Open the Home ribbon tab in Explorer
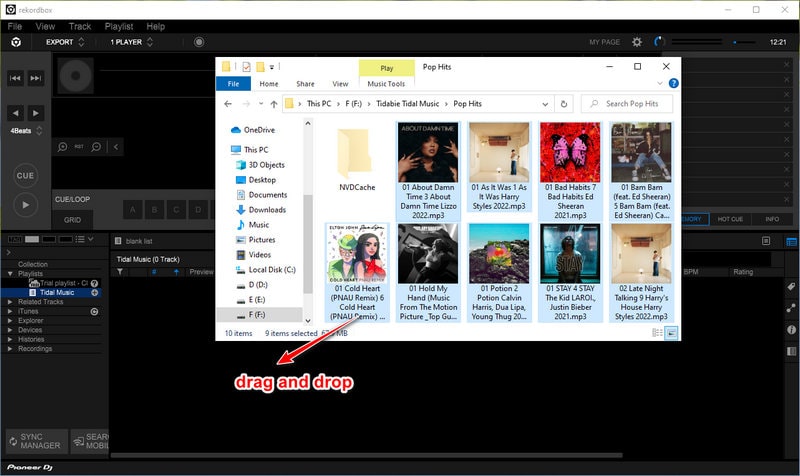Viewport: 800px width, 476px height. [269, 84]
